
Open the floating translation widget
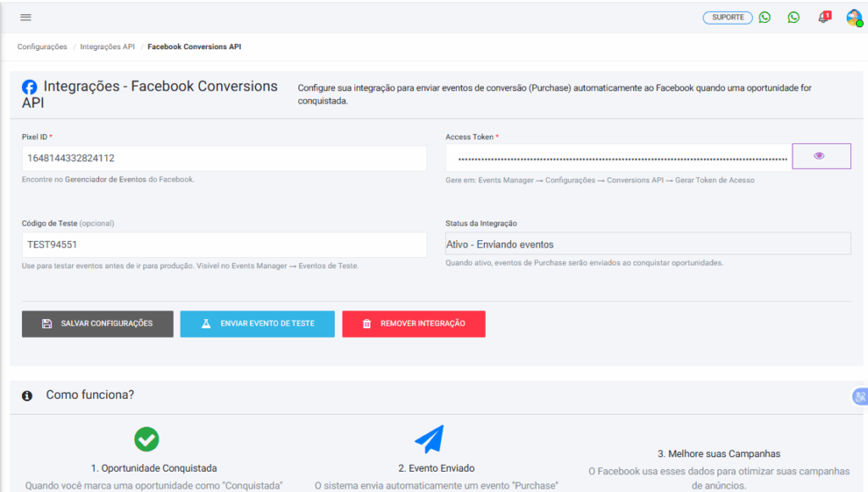861,396
